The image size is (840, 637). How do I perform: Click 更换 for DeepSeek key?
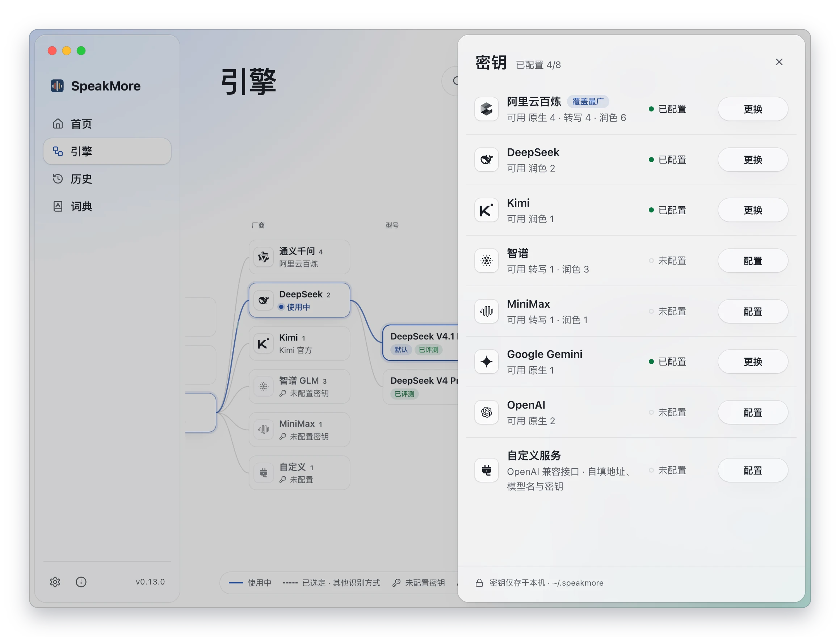point(752,160)
